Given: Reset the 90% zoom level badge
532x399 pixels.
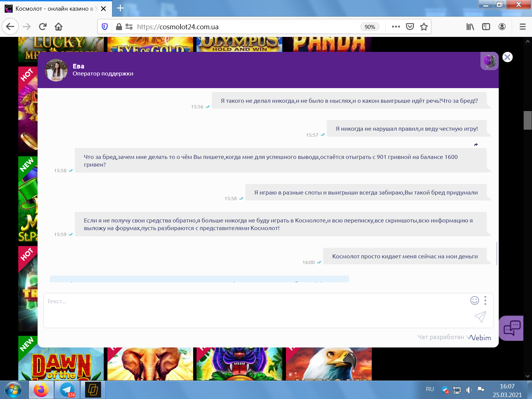Looking at the screenshot, I should 370,27.
